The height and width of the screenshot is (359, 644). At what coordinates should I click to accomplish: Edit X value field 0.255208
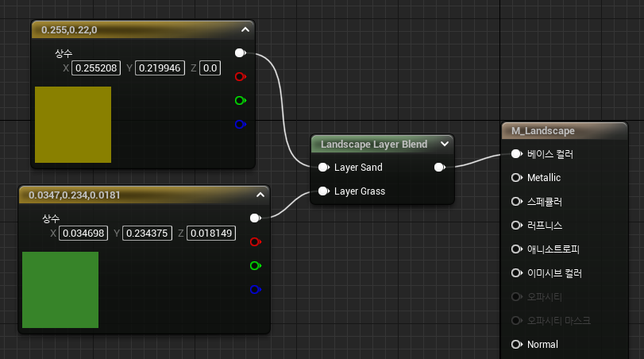point(96,68)
